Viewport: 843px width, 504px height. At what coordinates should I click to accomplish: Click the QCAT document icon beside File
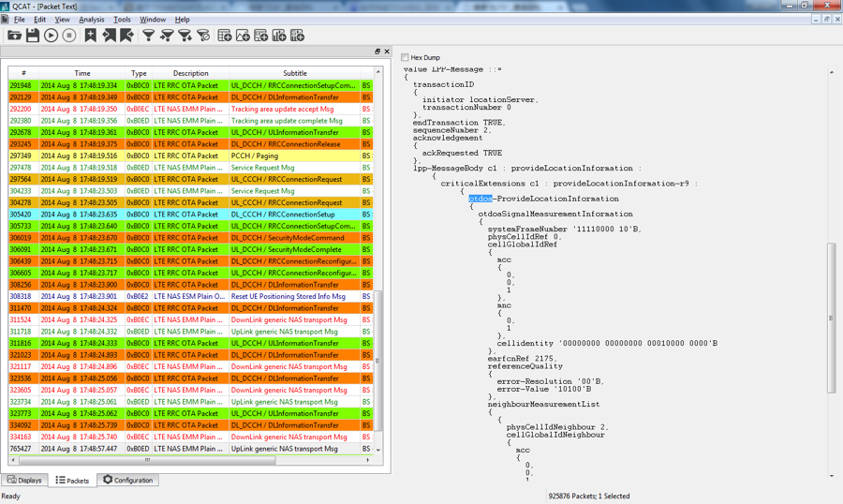5,20
